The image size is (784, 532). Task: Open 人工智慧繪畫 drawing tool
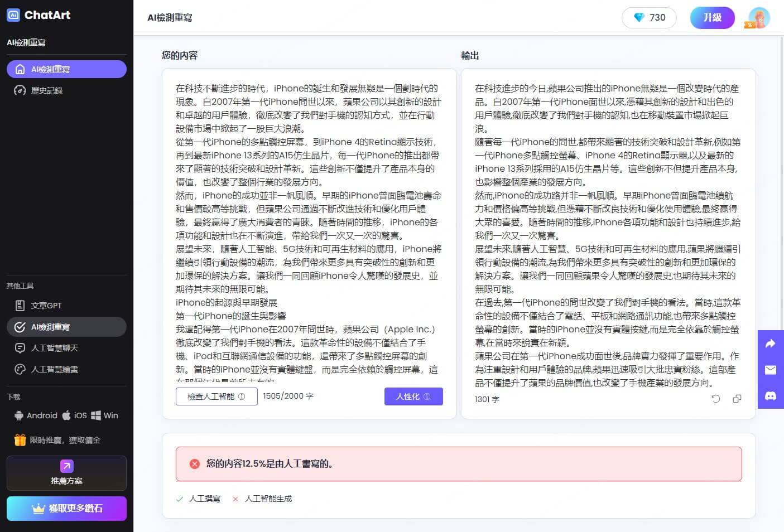click(x=66, y=369)
